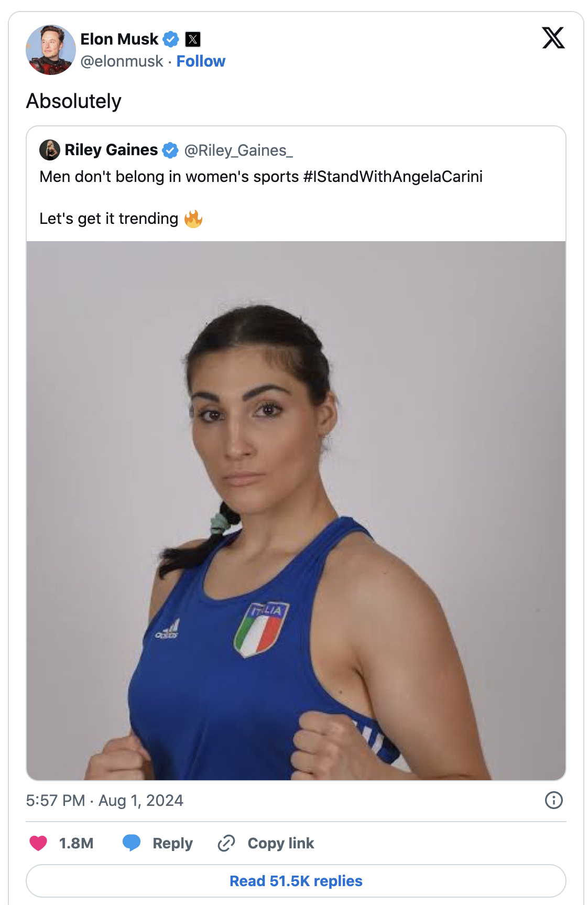
Task: Open the 5:57 PM Aug 1, 2024 timestamp
Action: coord(105,801)
